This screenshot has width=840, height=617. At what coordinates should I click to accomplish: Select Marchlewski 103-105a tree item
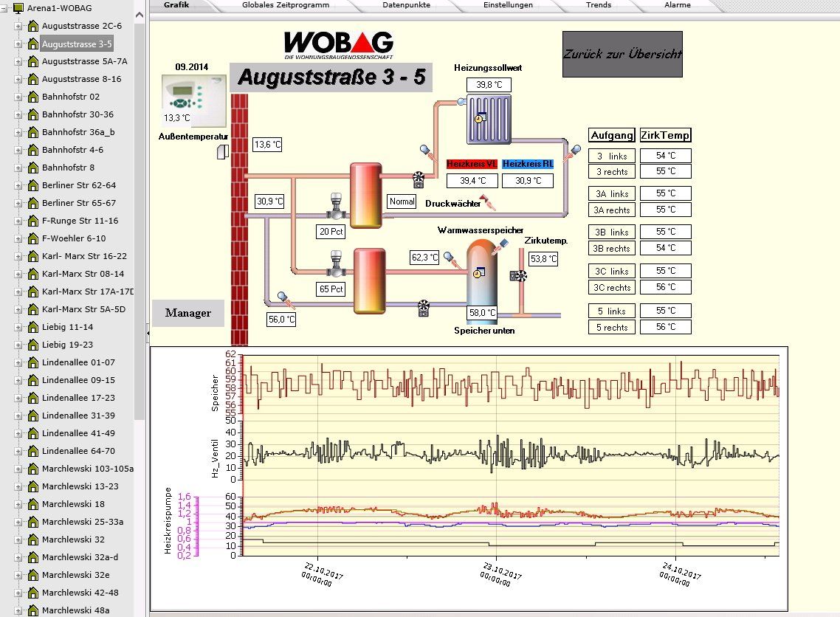[x=87, y=469]
